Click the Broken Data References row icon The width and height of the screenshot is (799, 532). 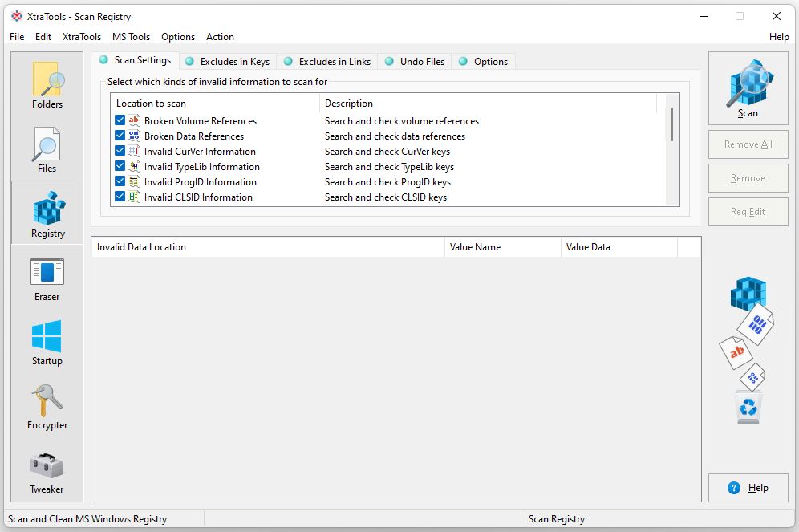click(x=133, y=136)
